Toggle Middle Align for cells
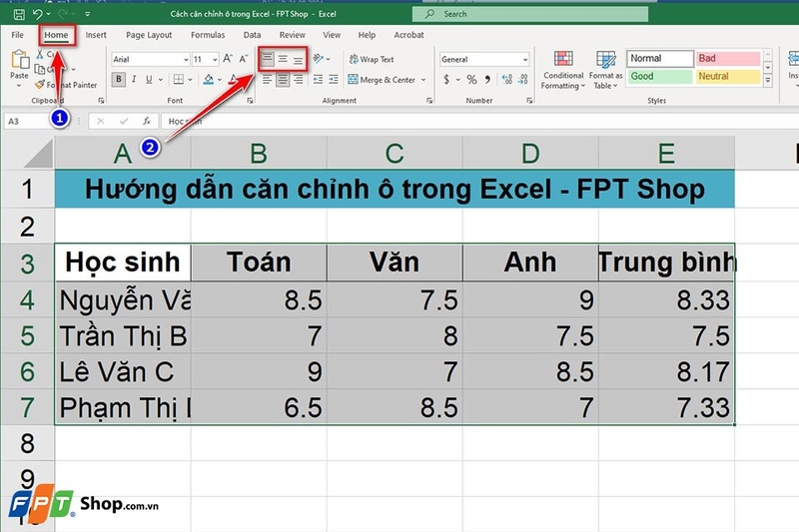Image resolution: width=799 pixels, height=532 pixels. click(x=283, y=59)
